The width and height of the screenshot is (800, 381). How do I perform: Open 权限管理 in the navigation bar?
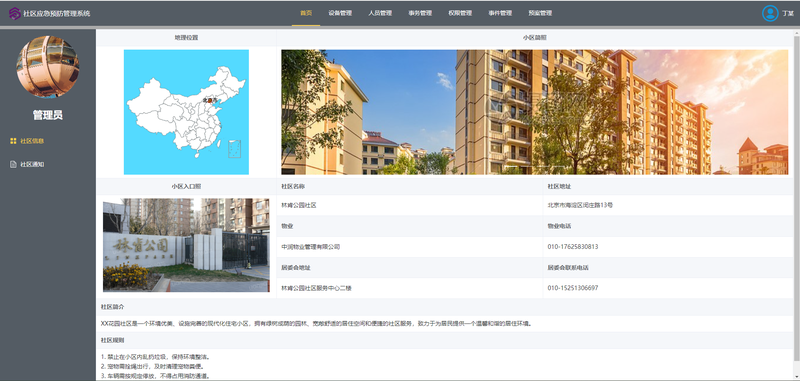[460, 13]
